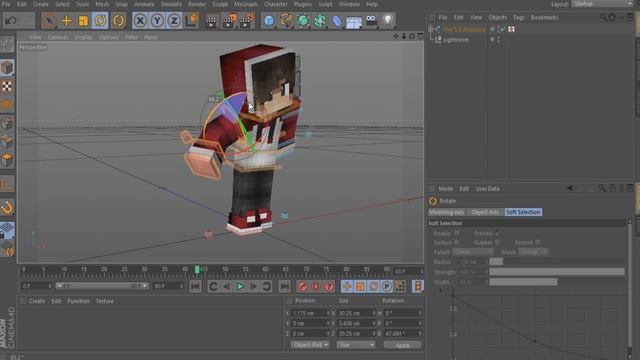Image resolution: width=640 pixels, height=360 pixels.
Task: Open the File menu
Action: (x=6, y=4)
